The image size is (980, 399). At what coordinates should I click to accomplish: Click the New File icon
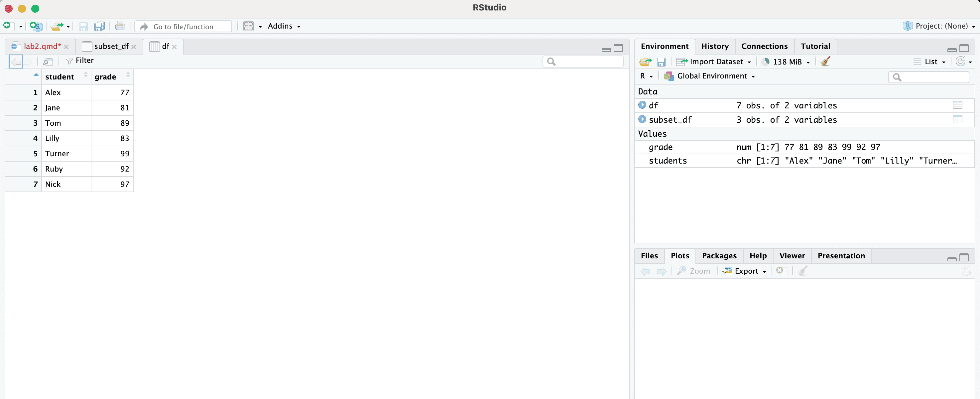pos(7,26)
